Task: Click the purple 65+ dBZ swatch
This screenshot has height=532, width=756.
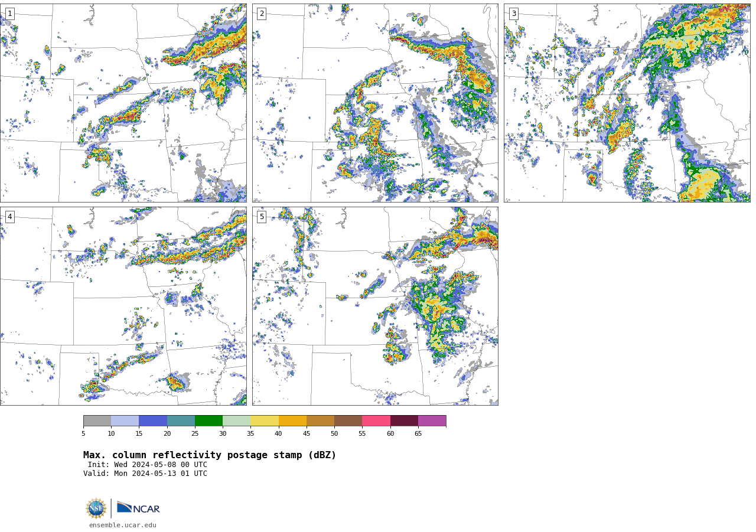Action: coord(432,421)
